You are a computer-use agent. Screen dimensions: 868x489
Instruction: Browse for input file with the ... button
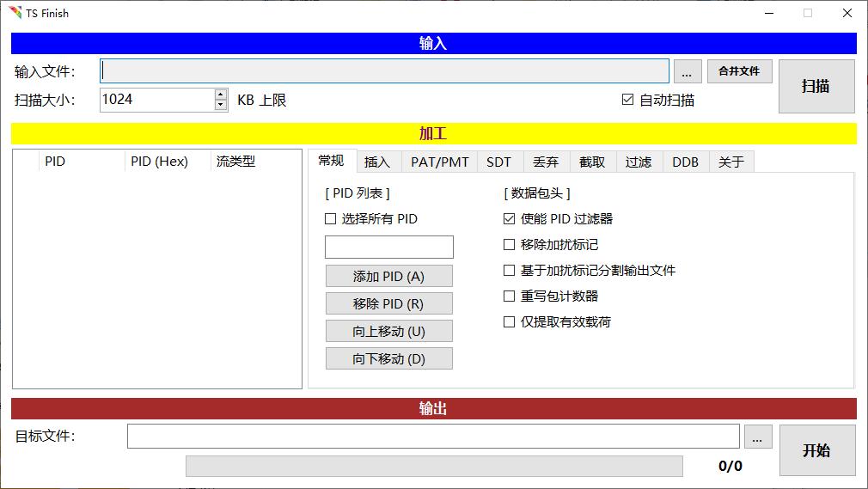pos(687,71)
